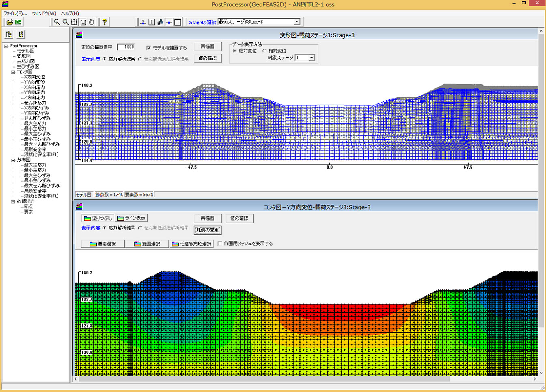The height and width of the screenshot is (392, 546).
Task: Click the zoom out magnifier icon
Action: click(x=66, y=22)
